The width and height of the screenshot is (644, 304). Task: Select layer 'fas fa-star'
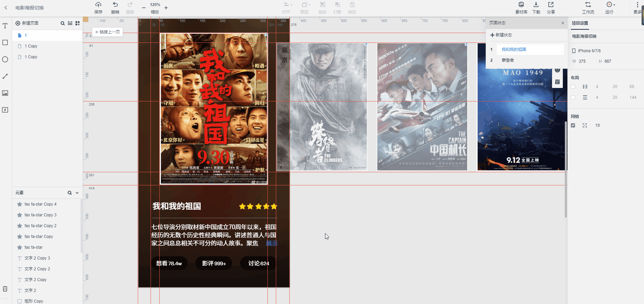pyautogui.click(x=47, y=247)
